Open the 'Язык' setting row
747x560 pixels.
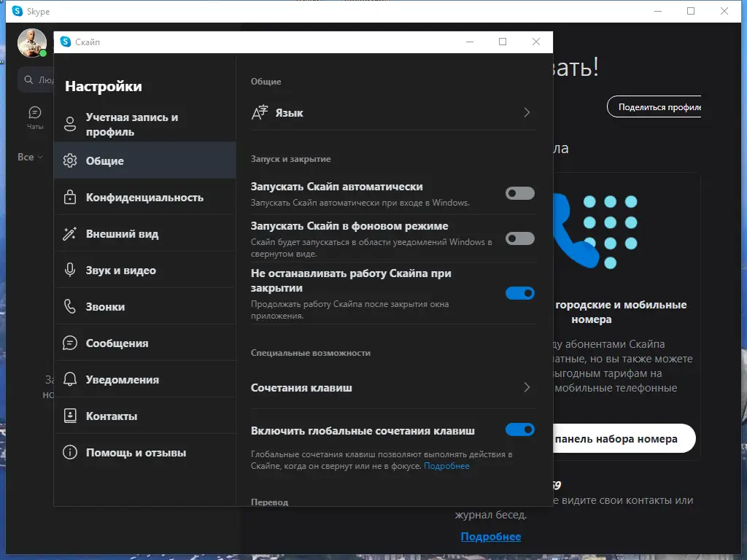(x=393, y=113)
